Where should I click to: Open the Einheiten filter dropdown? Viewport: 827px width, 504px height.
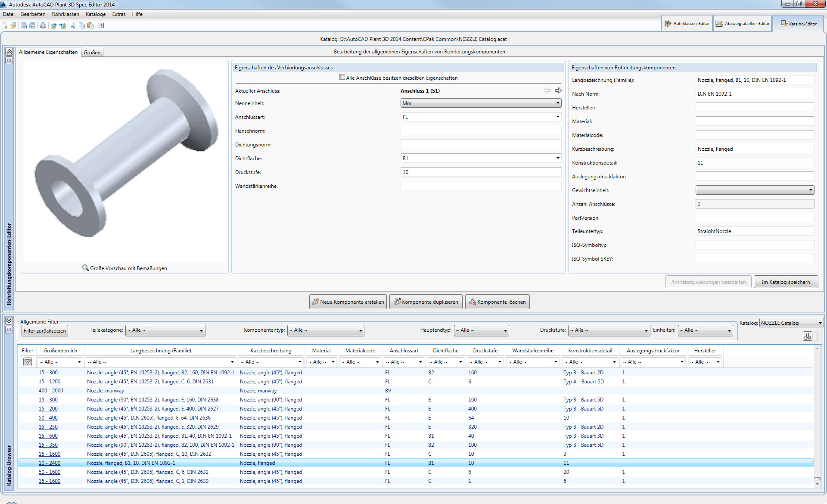pyautogui.click(x=706, y=330)
